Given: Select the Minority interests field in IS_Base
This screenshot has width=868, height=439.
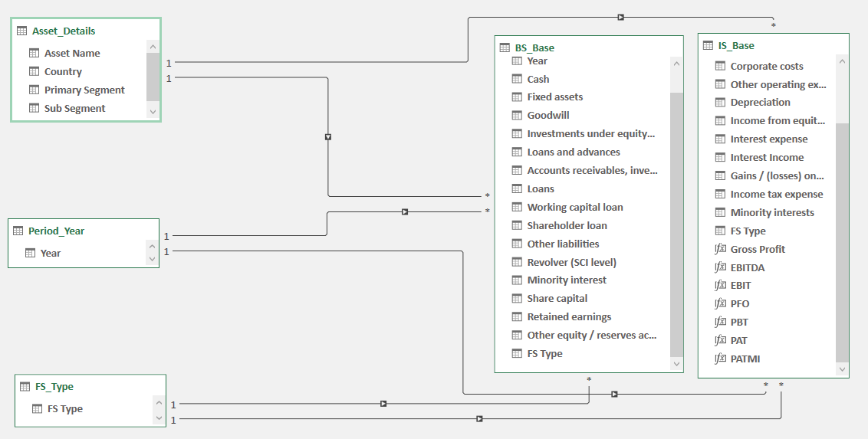Looking at the screenshot, I should click(772, 212).
